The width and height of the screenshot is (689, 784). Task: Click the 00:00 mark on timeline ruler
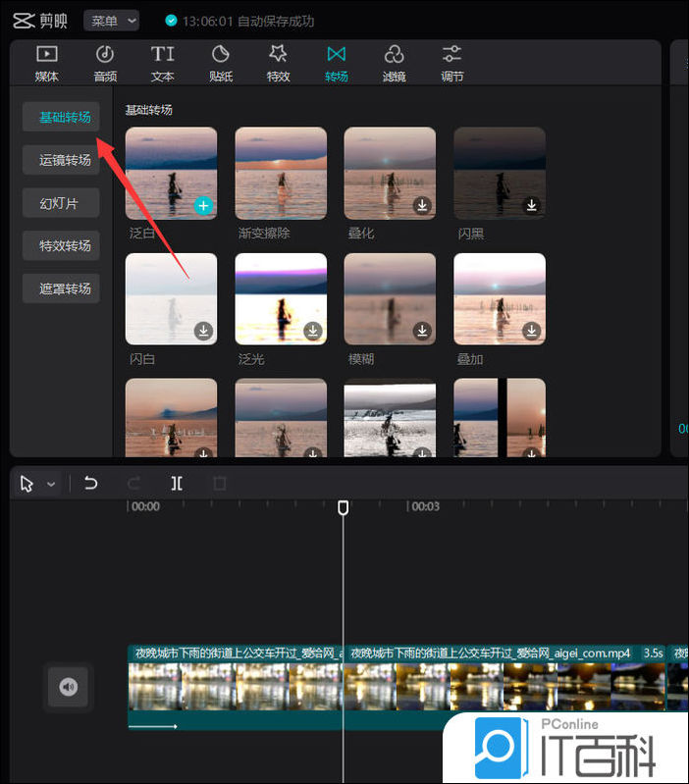[x=145, y=506]
